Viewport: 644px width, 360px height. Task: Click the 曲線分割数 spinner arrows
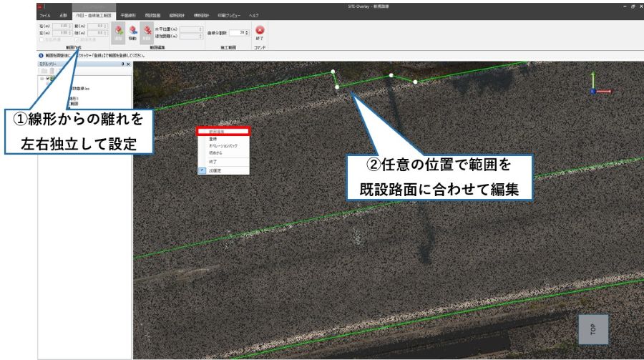(x=248, y=33)
